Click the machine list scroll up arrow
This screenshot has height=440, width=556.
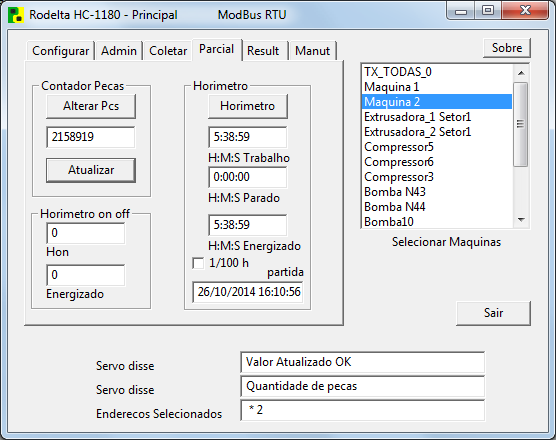tap(521, 73)
